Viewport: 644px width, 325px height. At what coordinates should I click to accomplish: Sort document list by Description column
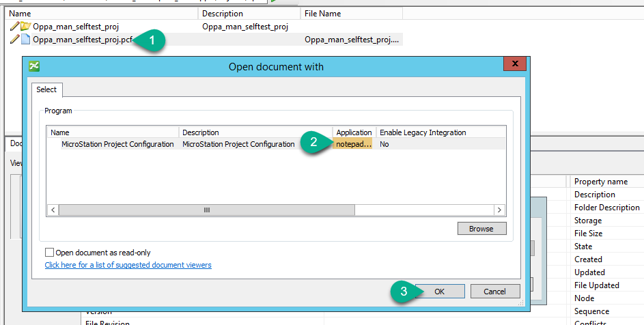[249, 14]
